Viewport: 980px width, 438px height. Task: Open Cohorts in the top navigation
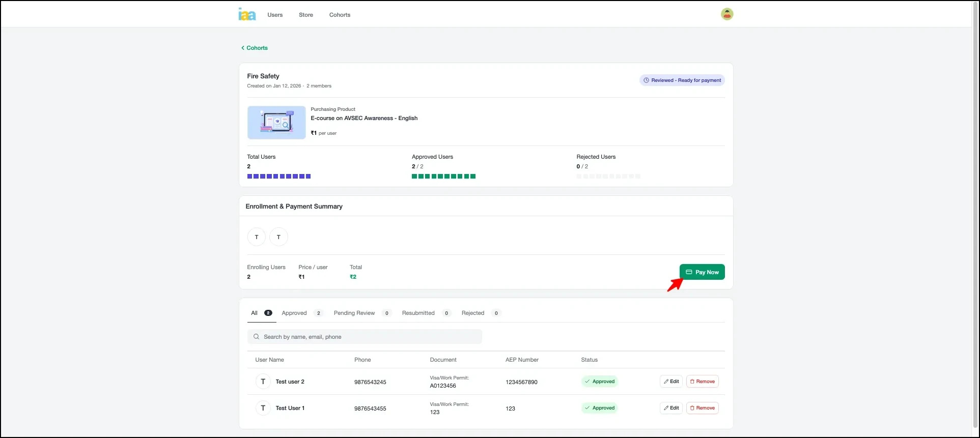coord(340,15)
